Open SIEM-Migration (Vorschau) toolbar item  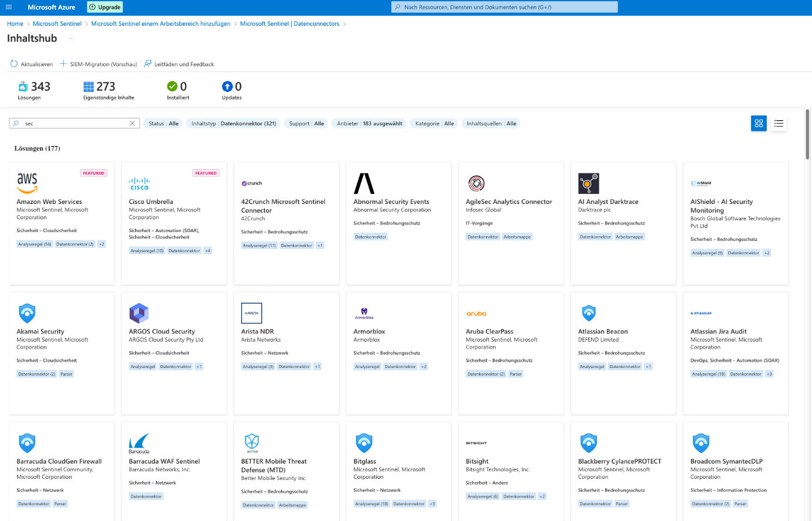point(98,64)
